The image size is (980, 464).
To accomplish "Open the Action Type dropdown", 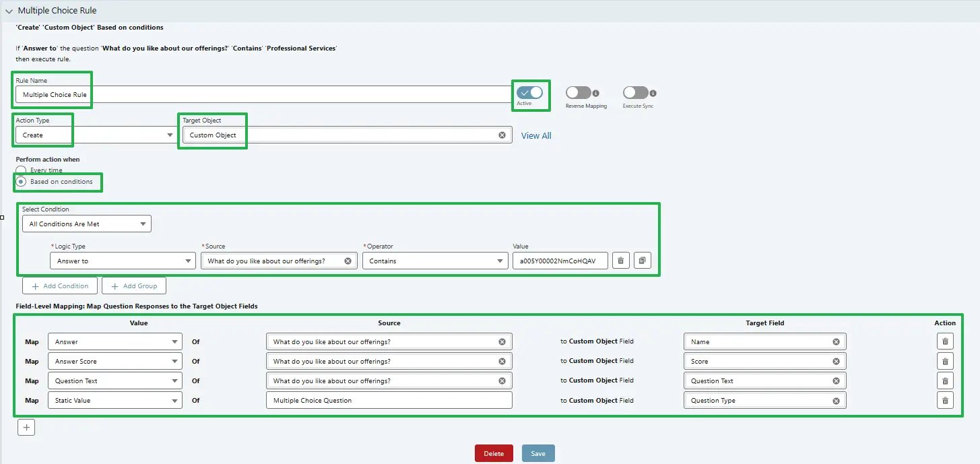I will 96,135.
